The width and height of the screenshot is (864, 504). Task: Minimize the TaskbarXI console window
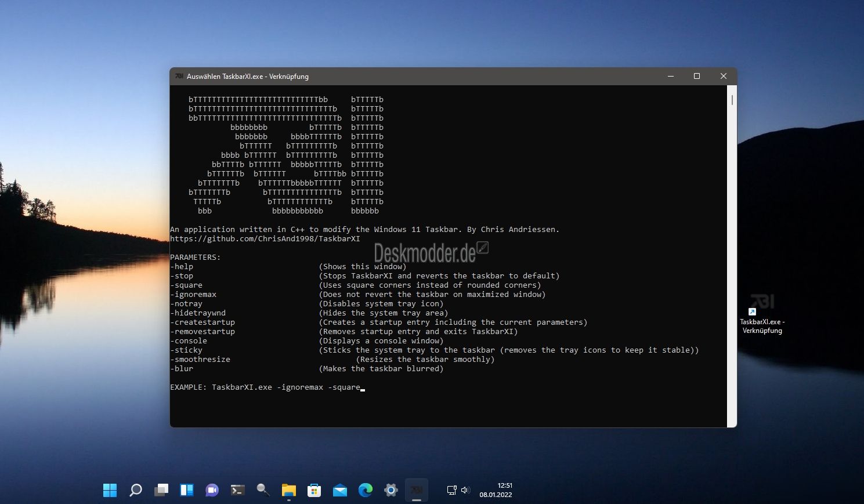click(x=671, y=76)
